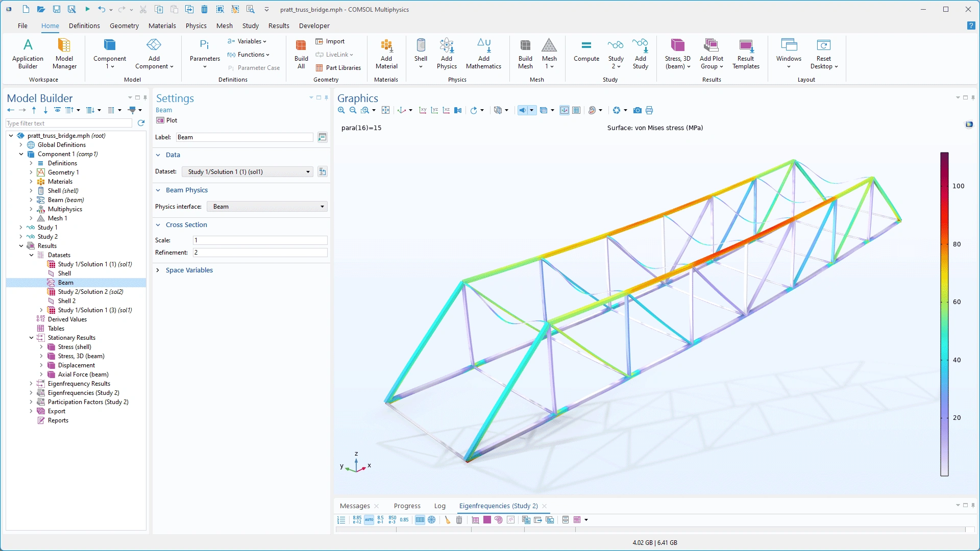Toggle the axis orientation display button

click(x=565, y=110)
